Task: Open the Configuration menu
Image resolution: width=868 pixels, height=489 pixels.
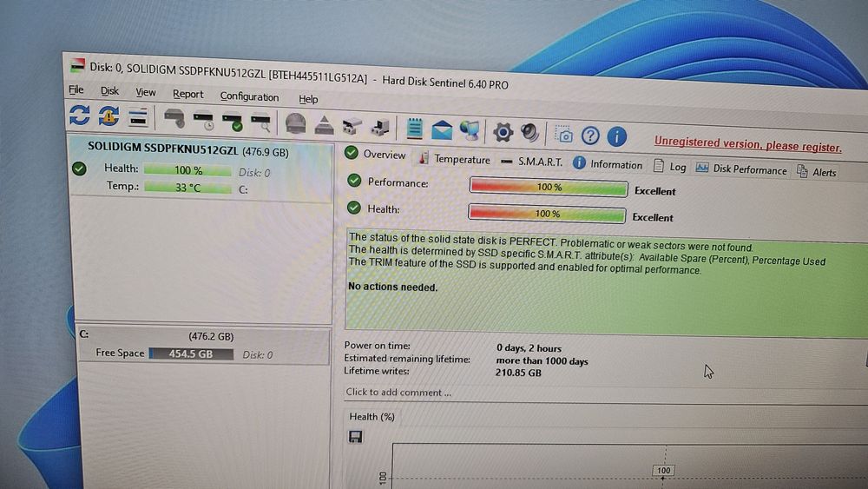Action: pos(249,96)
